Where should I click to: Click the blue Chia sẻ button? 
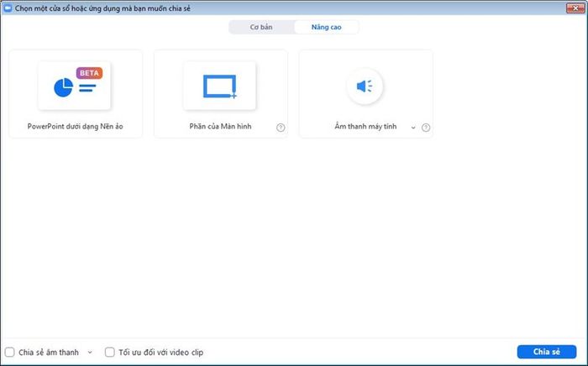[547, 352]
